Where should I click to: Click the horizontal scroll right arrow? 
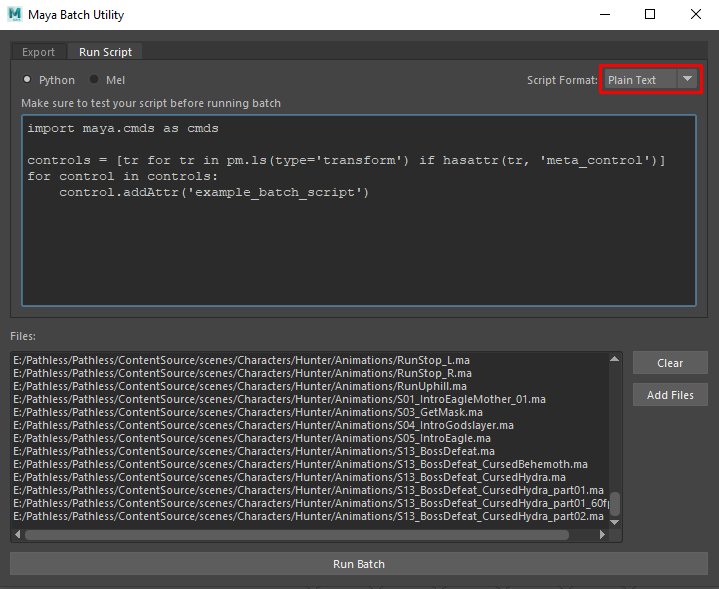(x=602, y=534)
